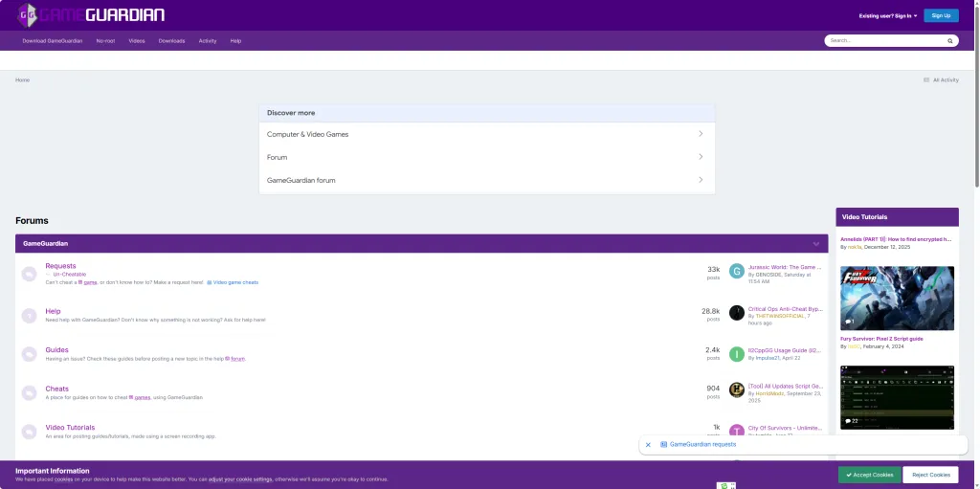Click the Cheats forum bubble icon
The width and height of the screenshot is (980, 489).
(30, 392)
